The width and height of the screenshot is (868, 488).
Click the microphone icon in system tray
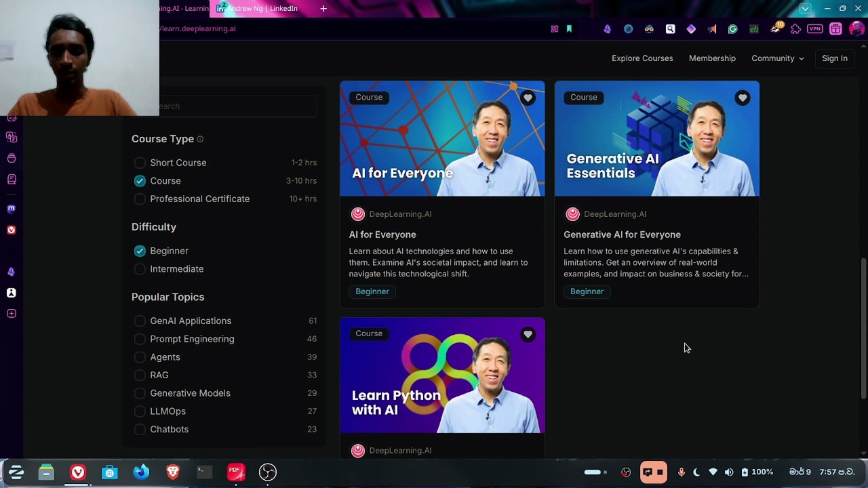[x=681, y=472]
